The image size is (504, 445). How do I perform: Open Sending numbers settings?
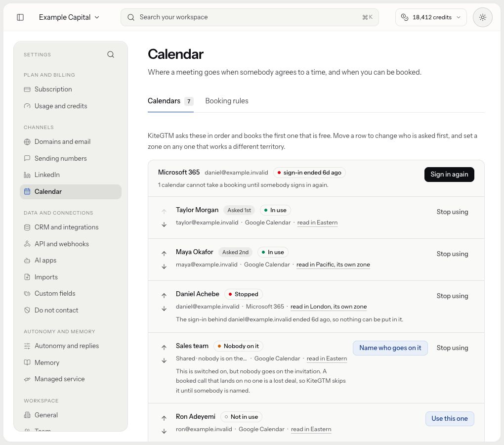coord(71,159)
